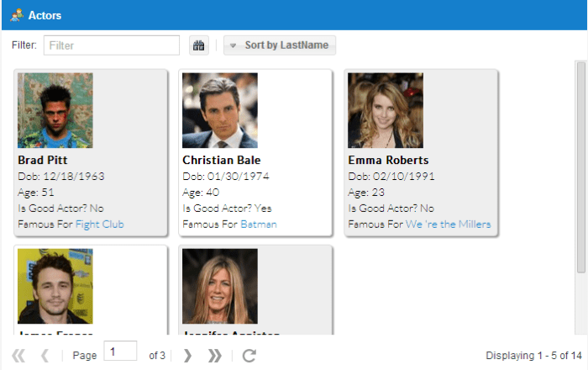
Task: Click Is Good Actor? Yes text
Action: pos(227,209)
